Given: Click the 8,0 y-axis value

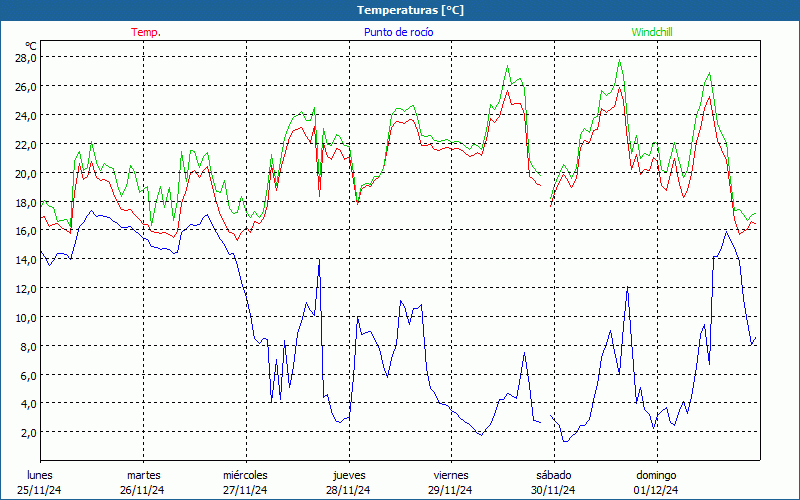Looking at the screenshot, I should point(28,346).
